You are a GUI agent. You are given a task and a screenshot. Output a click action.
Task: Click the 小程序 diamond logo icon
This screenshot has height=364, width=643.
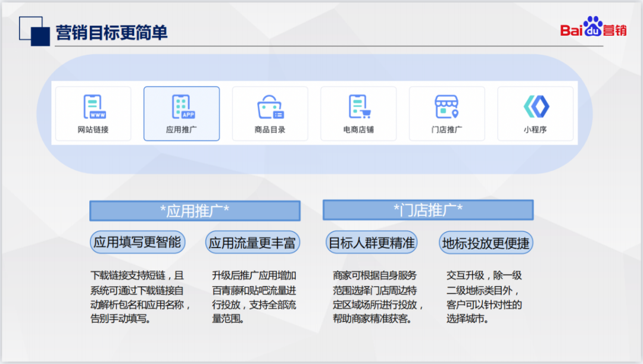(x=536, y=106)
